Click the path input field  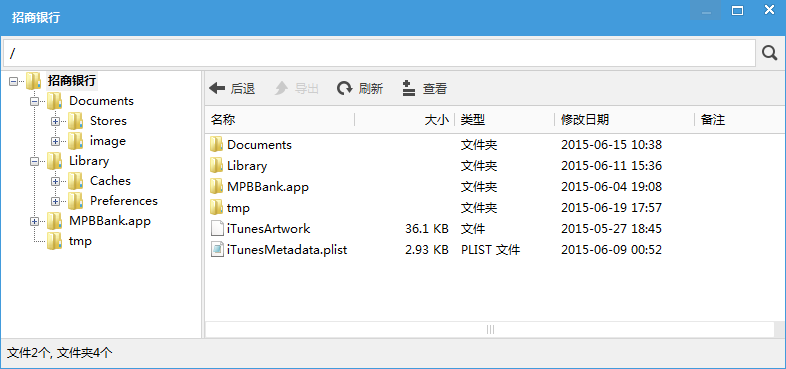(x=379, y=53)
